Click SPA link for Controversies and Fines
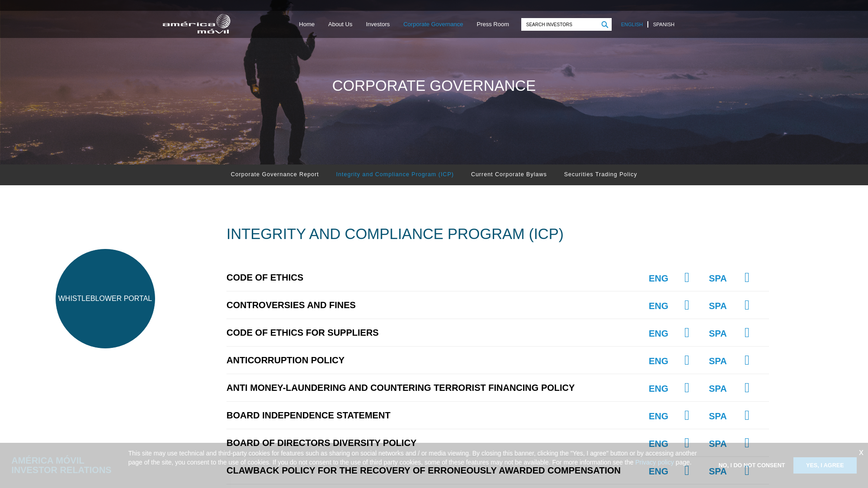This screenshot has width=868, height=488. 717,306
